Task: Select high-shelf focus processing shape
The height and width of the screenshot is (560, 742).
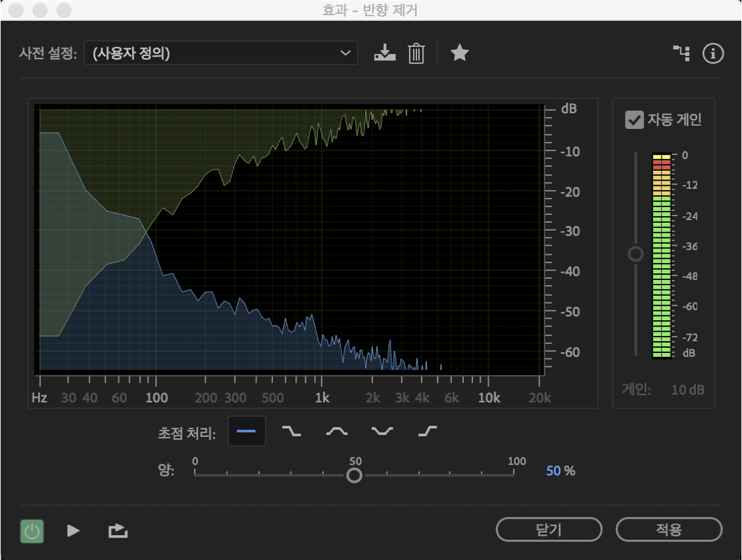Action: [428, 431]
